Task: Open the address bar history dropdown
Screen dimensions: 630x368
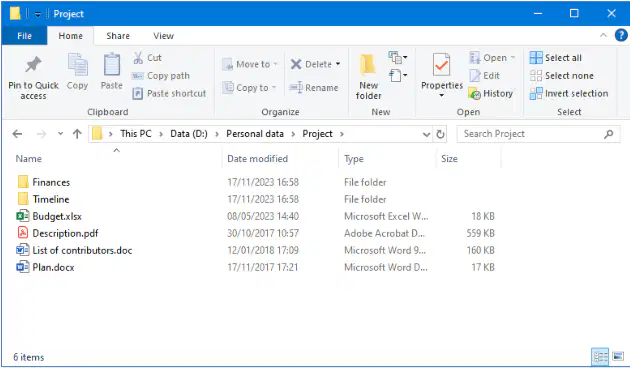Action: click(426, 134)
